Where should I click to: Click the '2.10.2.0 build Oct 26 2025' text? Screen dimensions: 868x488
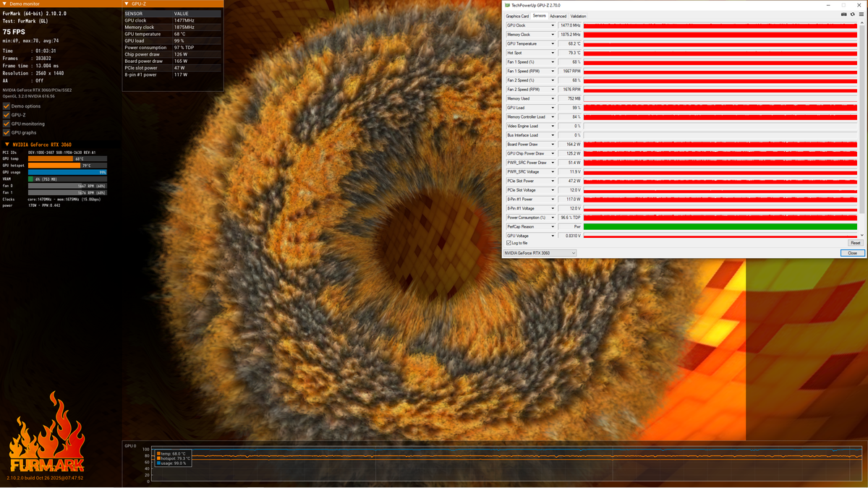[x=45, y=478]
